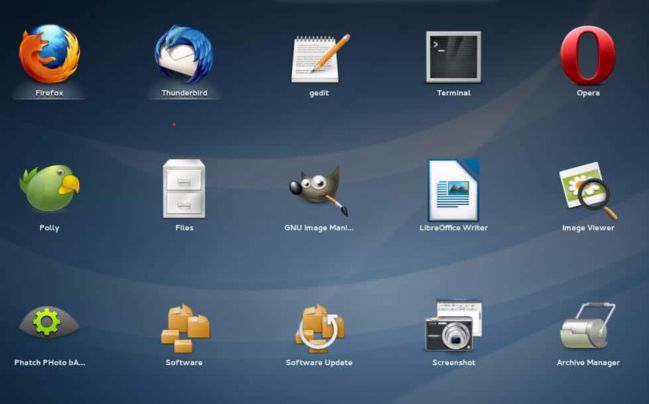Open the Files cabinet icon

(184, 189)
